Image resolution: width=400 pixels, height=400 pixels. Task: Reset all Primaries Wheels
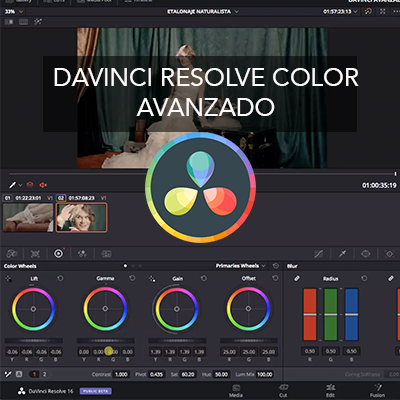tap(276, 266)
